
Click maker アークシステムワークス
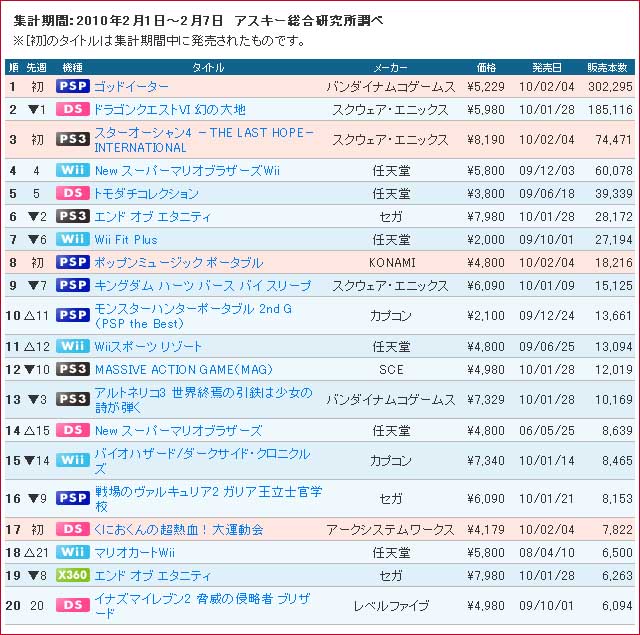(x=390, y=530)
